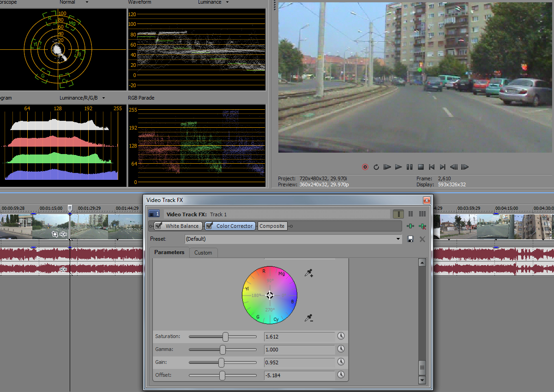Expand the Luminance waveform mode dropdown
The height and width of the screenshot is (392, 554).
(227, 2)
